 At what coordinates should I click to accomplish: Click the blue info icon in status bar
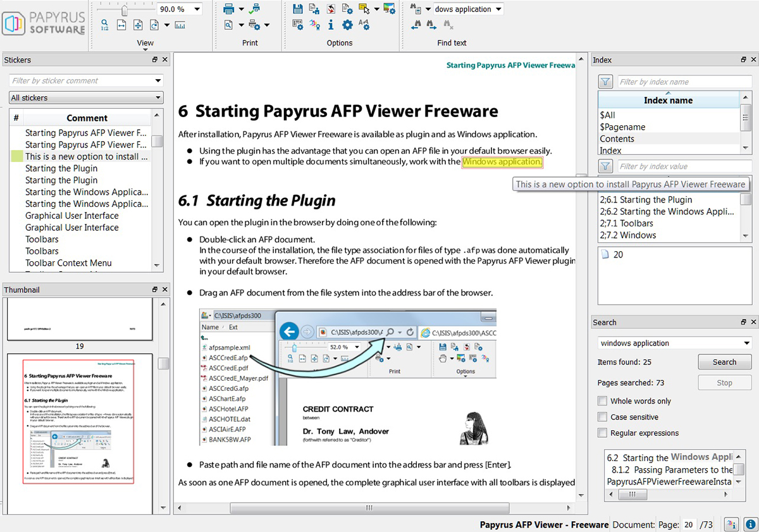[750, 524]
